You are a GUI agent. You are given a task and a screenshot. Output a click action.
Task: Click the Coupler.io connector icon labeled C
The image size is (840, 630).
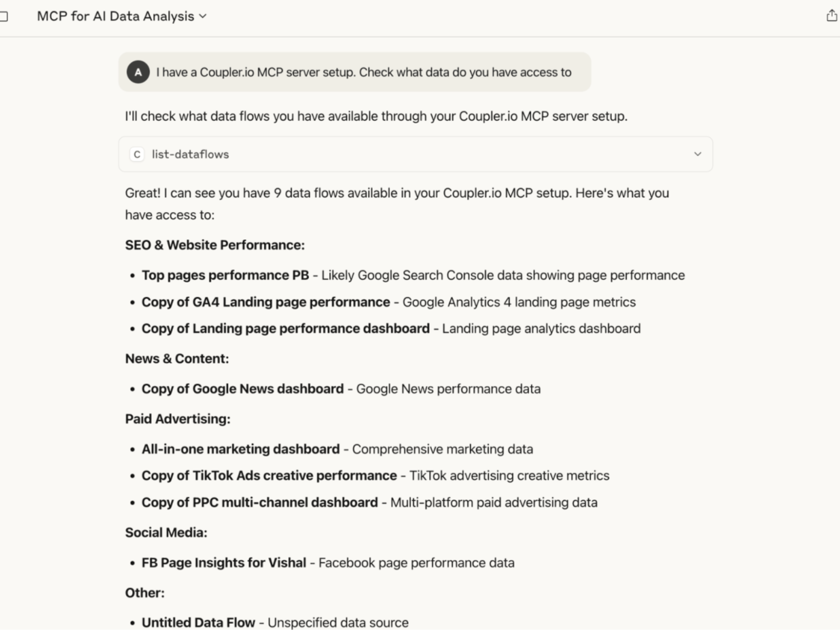(x=136, y=154)
